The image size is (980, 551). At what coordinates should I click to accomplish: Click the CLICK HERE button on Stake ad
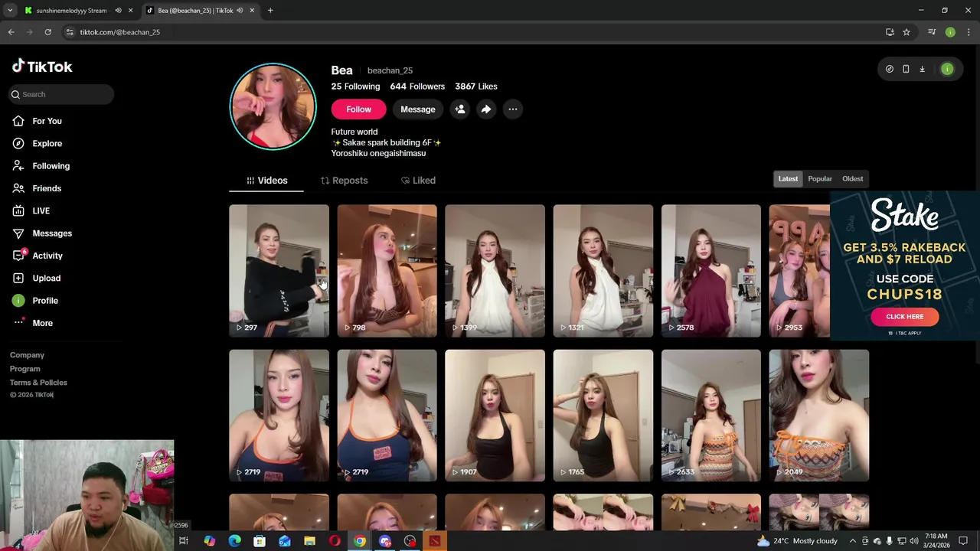[904, 317]
